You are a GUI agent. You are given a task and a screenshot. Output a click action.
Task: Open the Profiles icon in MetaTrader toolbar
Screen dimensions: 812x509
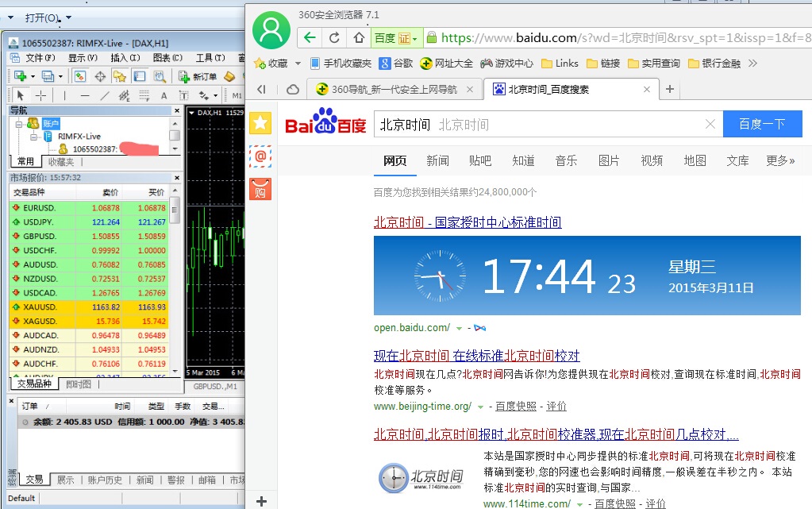48,76
